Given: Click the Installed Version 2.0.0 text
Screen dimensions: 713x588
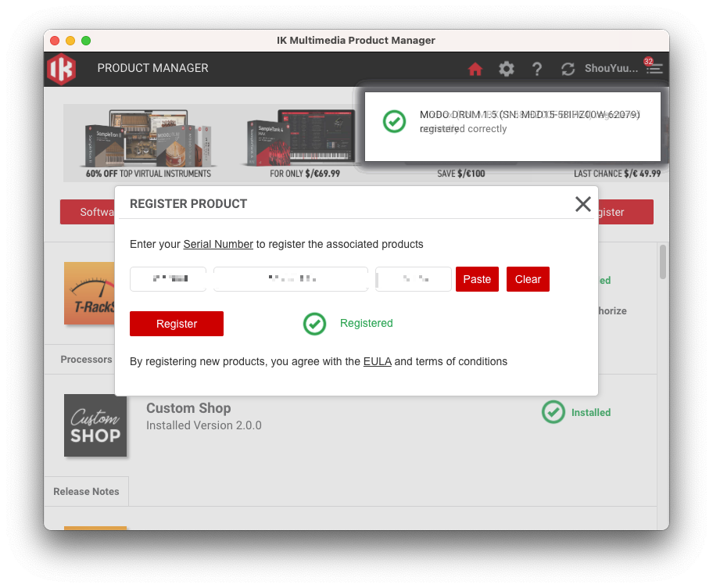Looking at the screenshot, I should [204, 425].
